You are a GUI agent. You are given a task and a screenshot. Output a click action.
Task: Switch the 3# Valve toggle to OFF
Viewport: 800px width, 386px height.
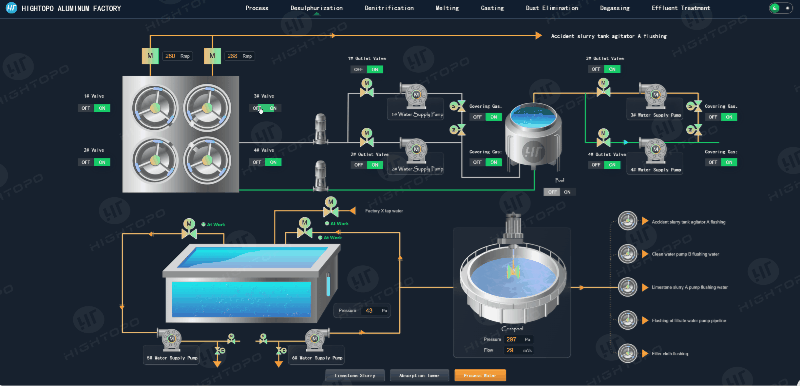coord(257,108)
